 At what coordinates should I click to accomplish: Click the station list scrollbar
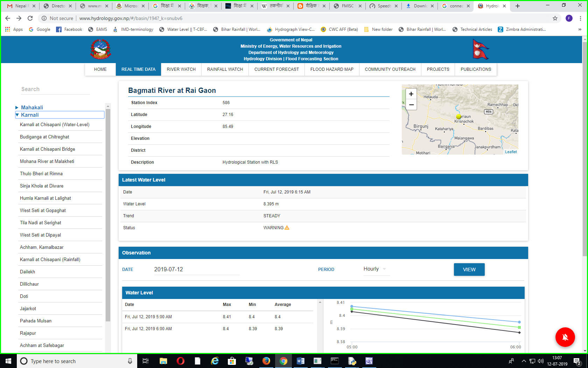coord(108,215)
